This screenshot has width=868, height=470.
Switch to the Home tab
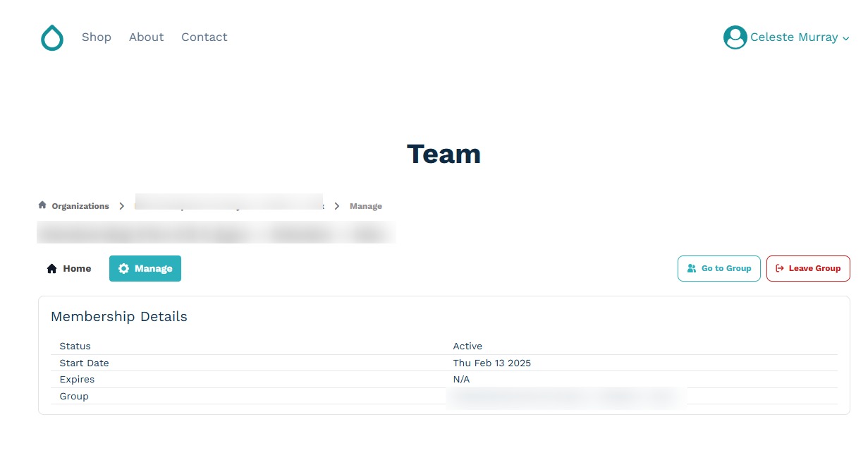click(x=78, y=268)
